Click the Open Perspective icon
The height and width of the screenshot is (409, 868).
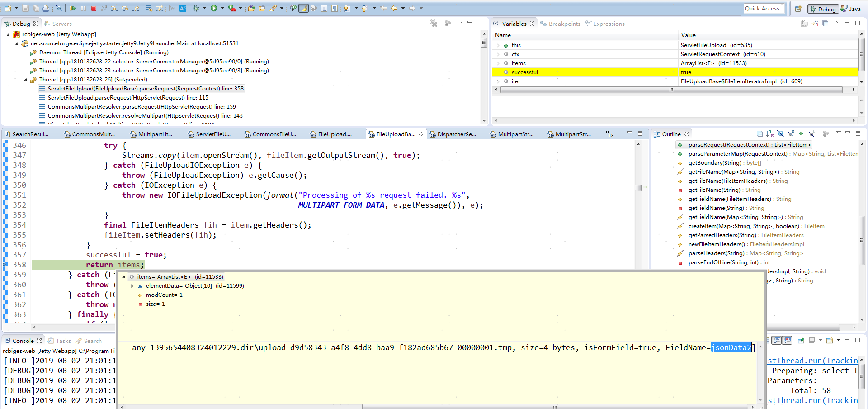click(x=798, y=9)
